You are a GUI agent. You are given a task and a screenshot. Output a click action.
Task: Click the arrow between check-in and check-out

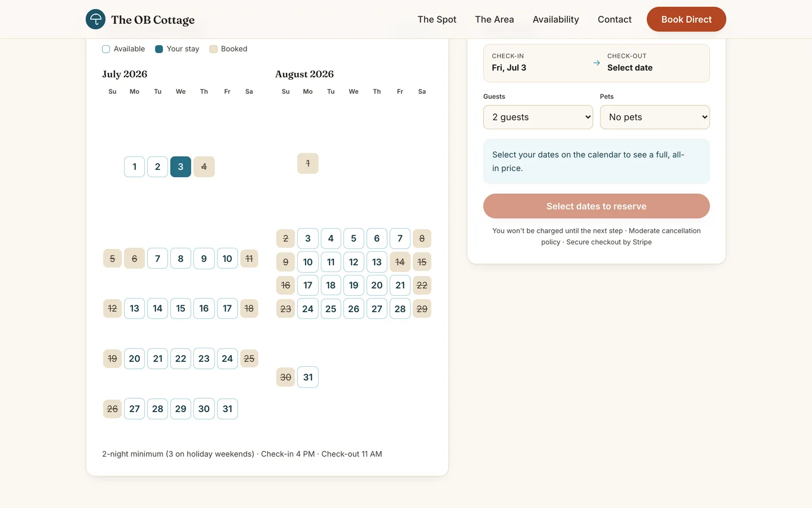click(x=597, y=63)
